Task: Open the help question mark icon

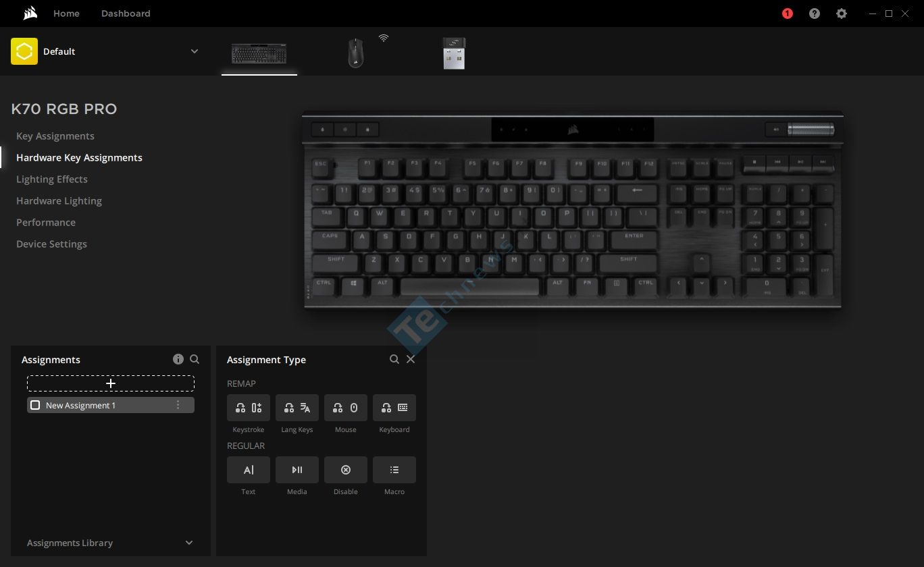Action: pyautogui.click(x=815, y=13)
